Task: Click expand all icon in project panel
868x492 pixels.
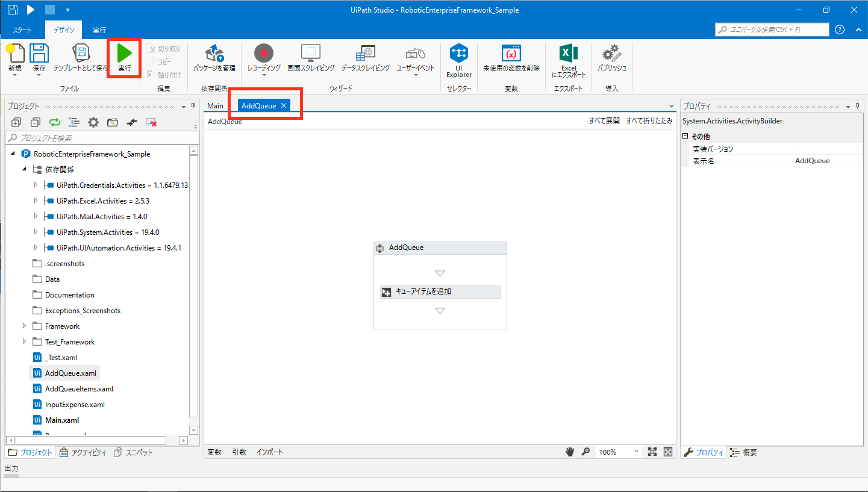Action: (16, 122)
